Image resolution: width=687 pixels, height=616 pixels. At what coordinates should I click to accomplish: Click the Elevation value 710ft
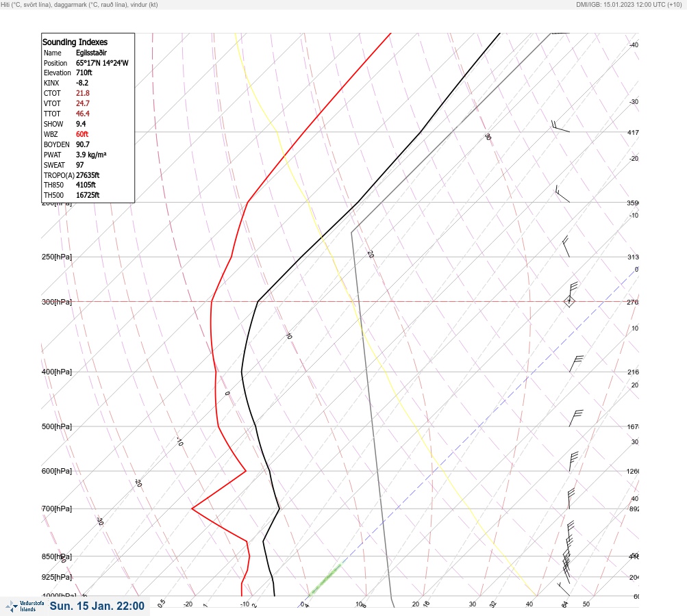click(84, 73)
